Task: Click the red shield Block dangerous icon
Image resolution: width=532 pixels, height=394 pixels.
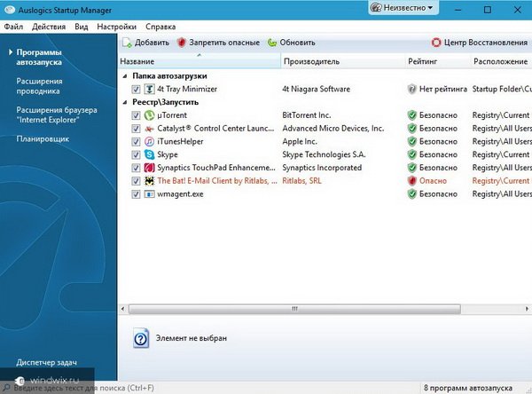Action: (182, 43)
